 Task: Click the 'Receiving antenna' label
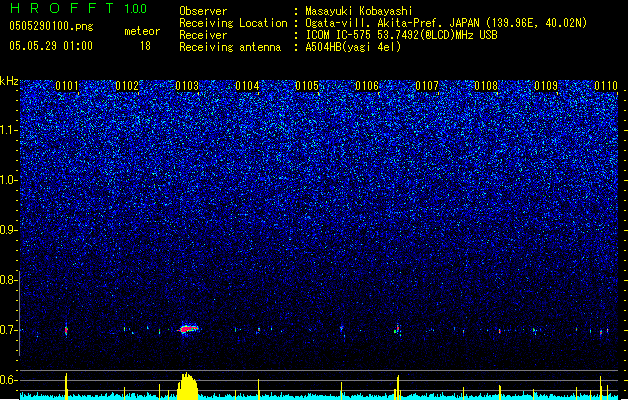[x=230, y=47]
